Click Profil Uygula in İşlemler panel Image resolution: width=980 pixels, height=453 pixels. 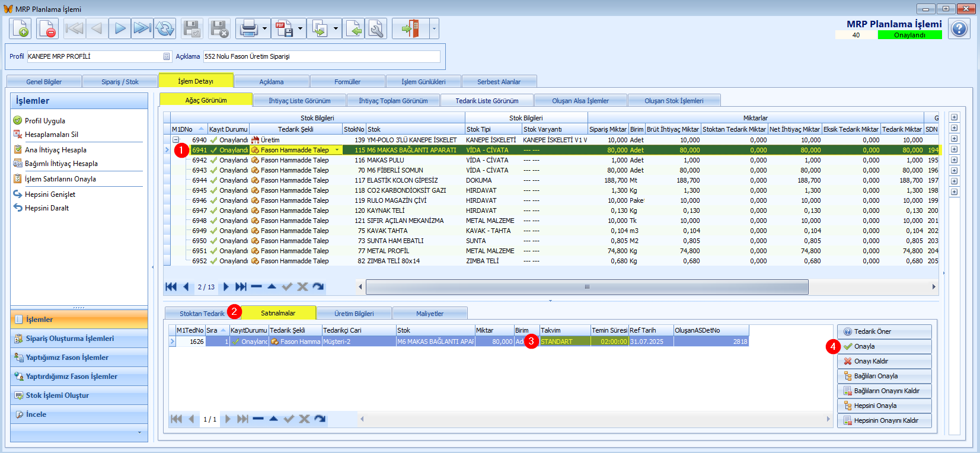pos(45,121)
